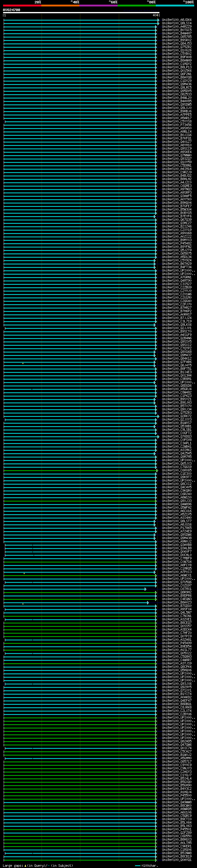The height and width of the screenshot is (868, 197).
Task: Open the UniRef100_A8JDK4 hit label
Action: [177, 20]
